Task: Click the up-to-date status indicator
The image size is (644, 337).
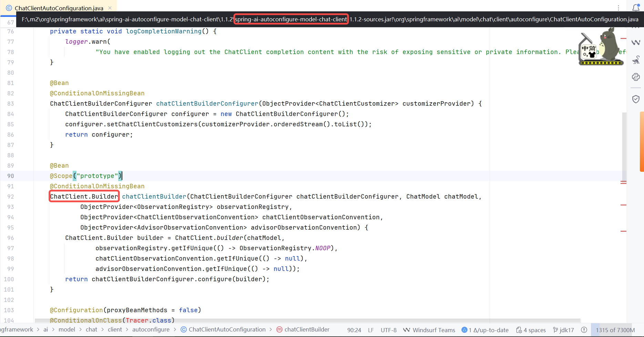Action: 485,330
